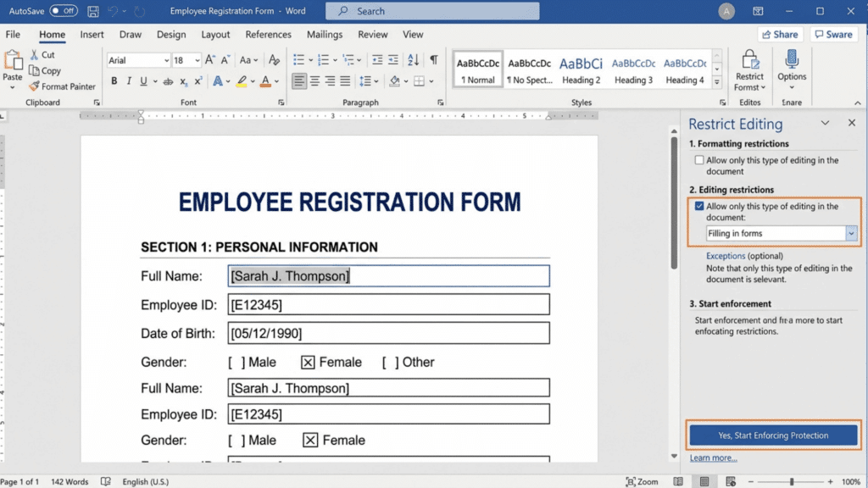Toggle the Female checkbox in the Gender row
The image size is (868, 488).
pos(309,362)
